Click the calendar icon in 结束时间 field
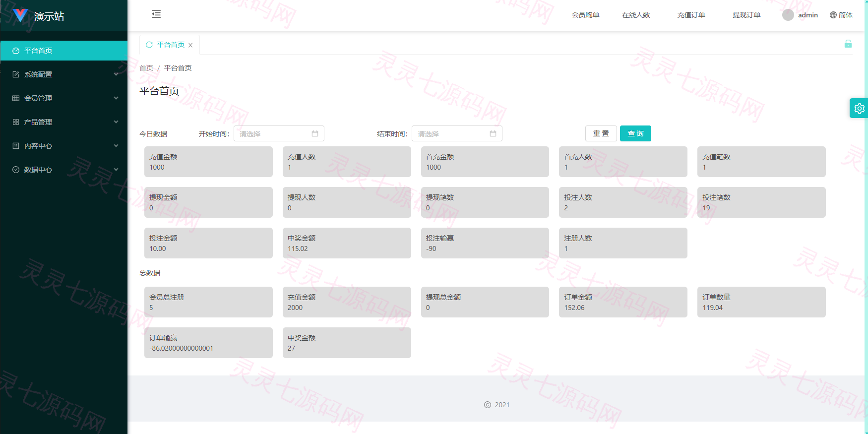 pyautogui.click(x=493, y=133)
